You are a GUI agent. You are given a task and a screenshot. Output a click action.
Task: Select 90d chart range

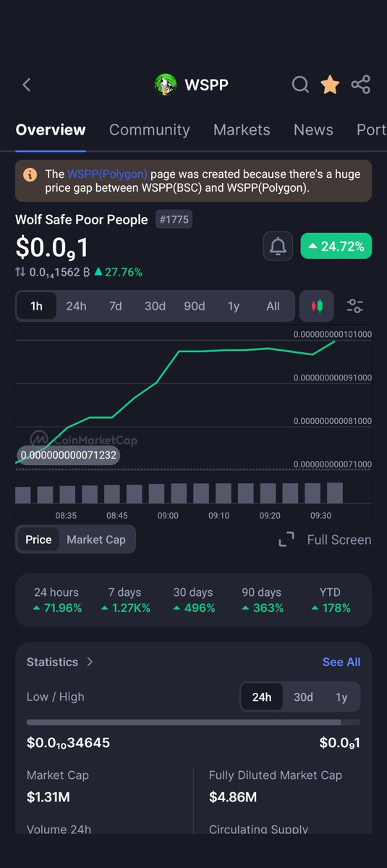tap(195, 306)
